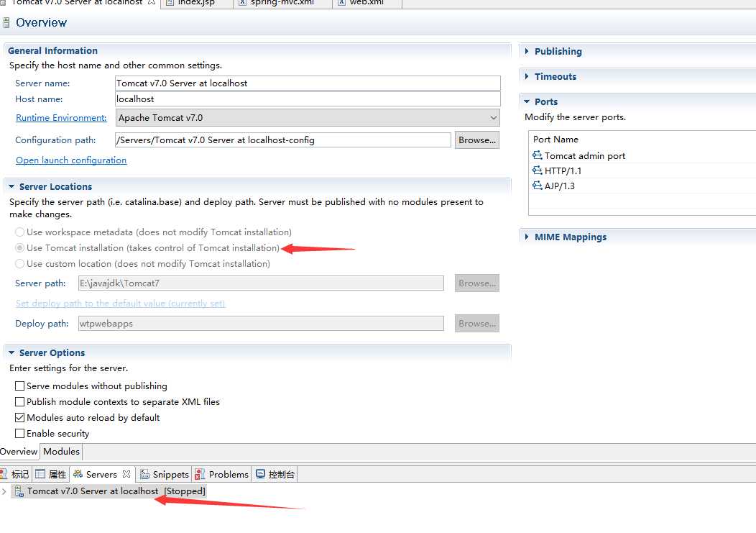Click the index.jsp file icon
This screenshot has height=533, width=756.
tap(170, 2)
